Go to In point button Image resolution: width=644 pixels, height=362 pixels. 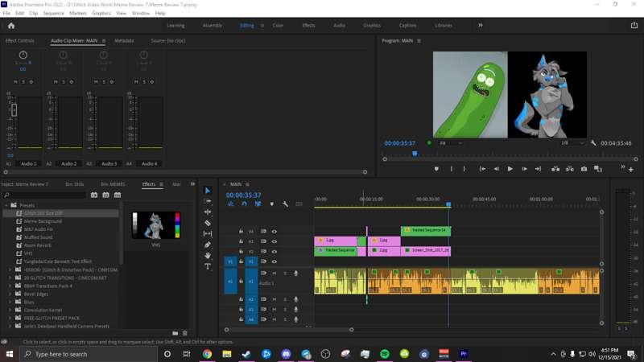[x=482, y=169]
